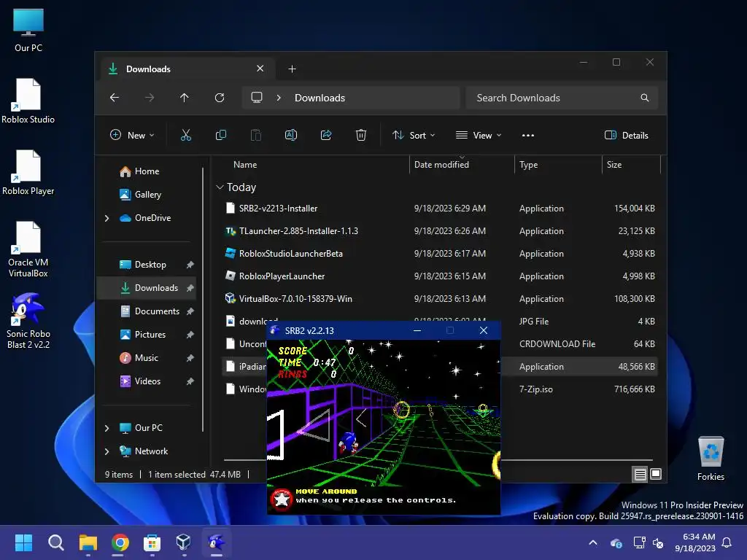The height and width of the screenshot is (560, 747).
Task: Open Home in navigation pane
Action: coord(147,171)
